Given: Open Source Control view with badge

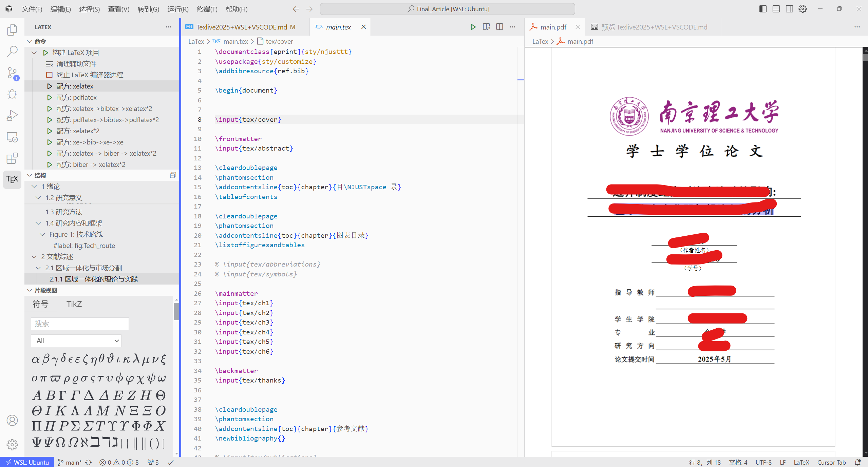Looking at the screenshot, I should click(12, 73).
